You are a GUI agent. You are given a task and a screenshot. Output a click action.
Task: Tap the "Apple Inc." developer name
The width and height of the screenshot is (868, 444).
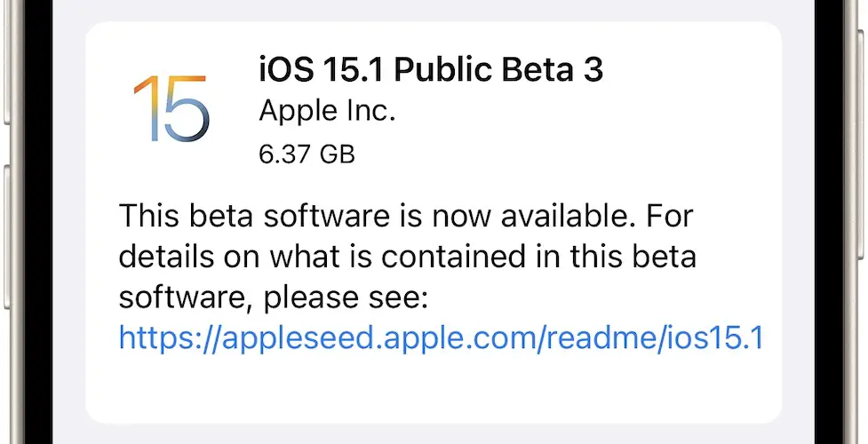pyautogui.click(x=327, y=112)
